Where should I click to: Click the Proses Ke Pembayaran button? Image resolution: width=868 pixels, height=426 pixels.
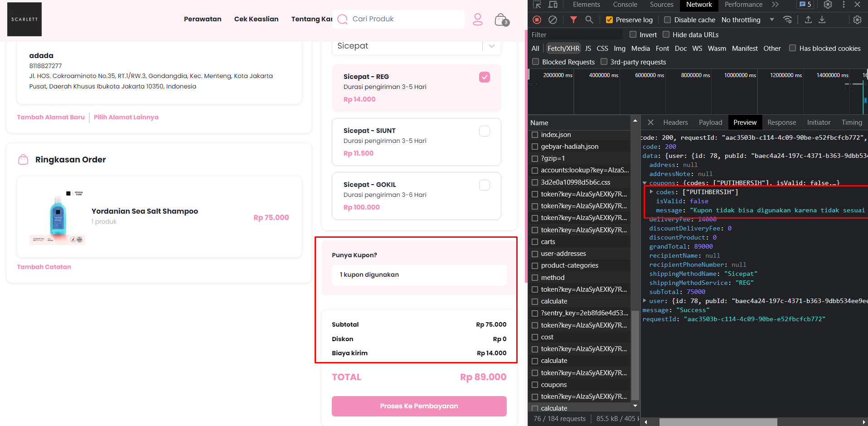[419, 406]
